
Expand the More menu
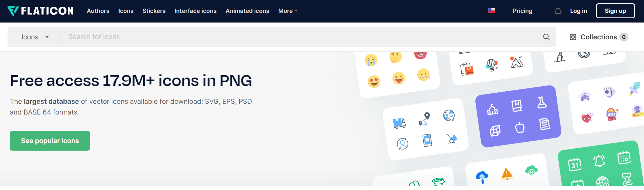point(288,11)
